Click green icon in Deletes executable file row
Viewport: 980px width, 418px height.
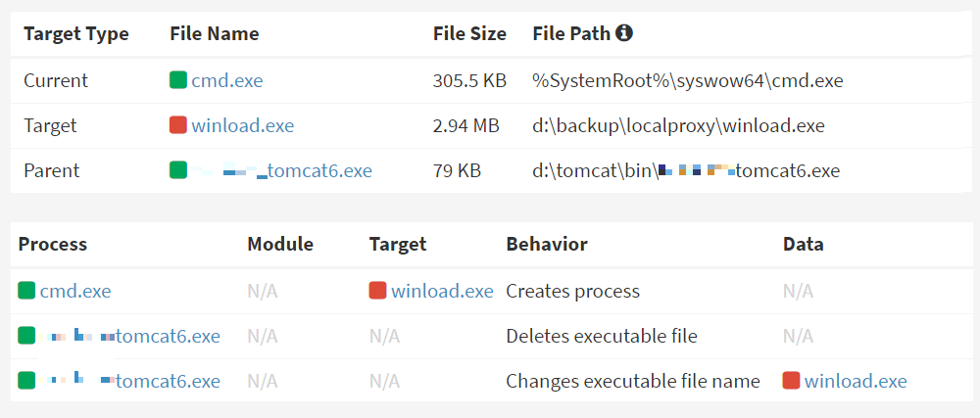(26, 337)
